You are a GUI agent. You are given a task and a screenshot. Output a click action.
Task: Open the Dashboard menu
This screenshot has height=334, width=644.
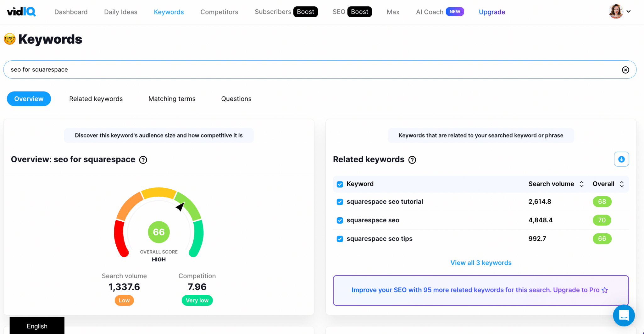coord(71,12)
